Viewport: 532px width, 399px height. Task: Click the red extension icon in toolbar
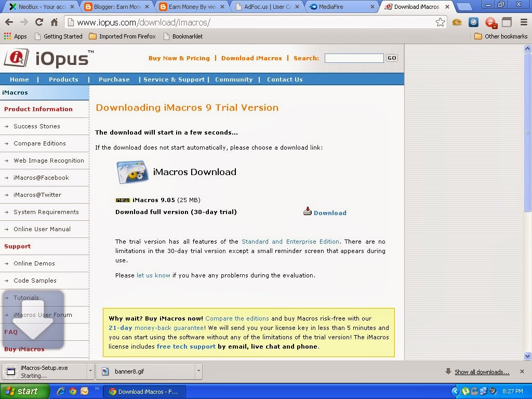click(490, 23)
